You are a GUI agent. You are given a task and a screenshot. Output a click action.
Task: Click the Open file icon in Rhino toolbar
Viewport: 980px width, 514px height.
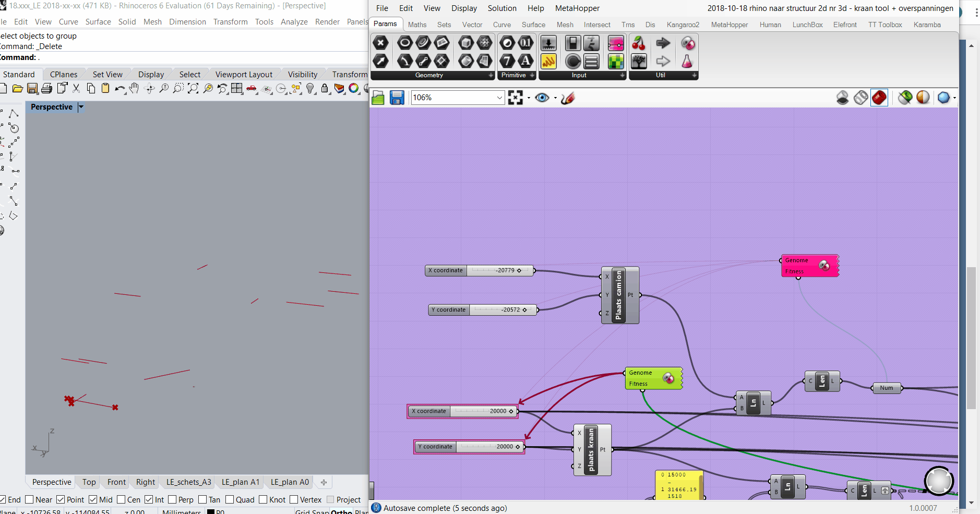(17, 88)
